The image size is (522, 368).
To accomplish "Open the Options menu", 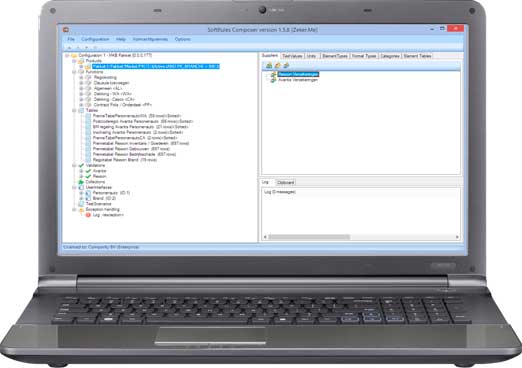I will point(183,39).
